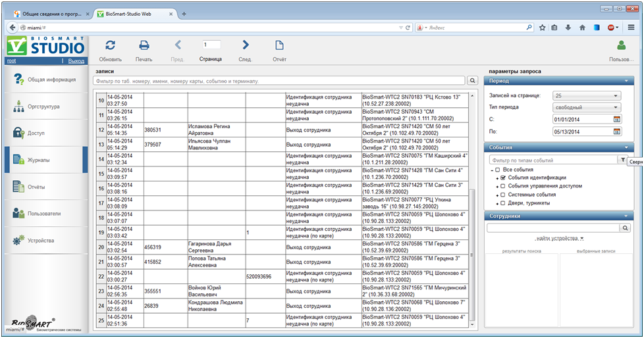The width and height of the screenshot is (644, 338).
Task: Expand Системные события tree node
Action: point(497,195)
